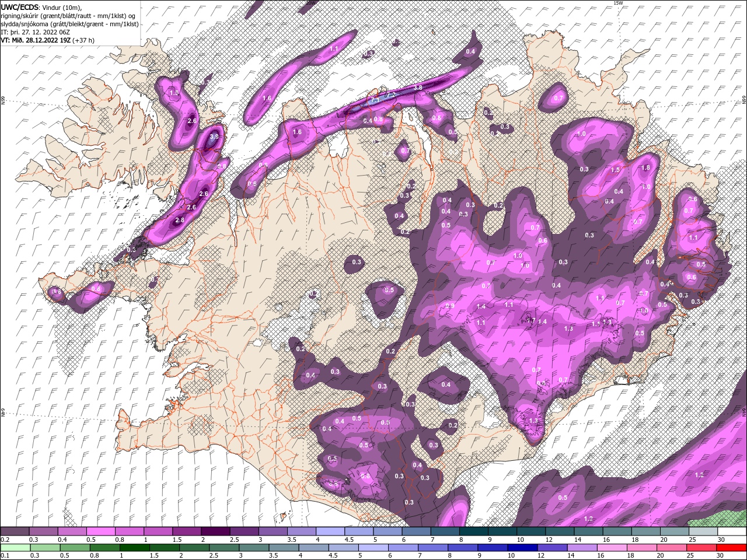747x560 pixels.
Task: Click the lavender upper legend swatch 4 to 4.5
Action: [330, 531]
